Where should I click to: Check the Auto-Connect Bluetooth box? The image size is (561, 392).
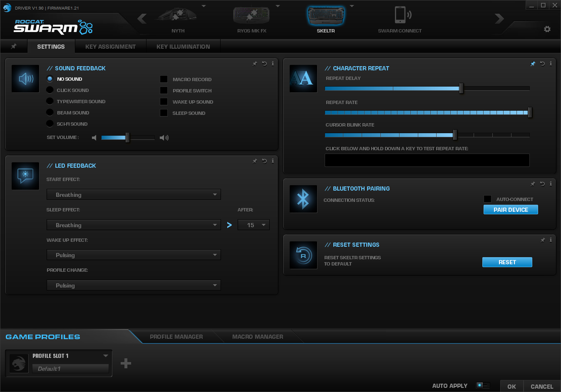(488, 199)
